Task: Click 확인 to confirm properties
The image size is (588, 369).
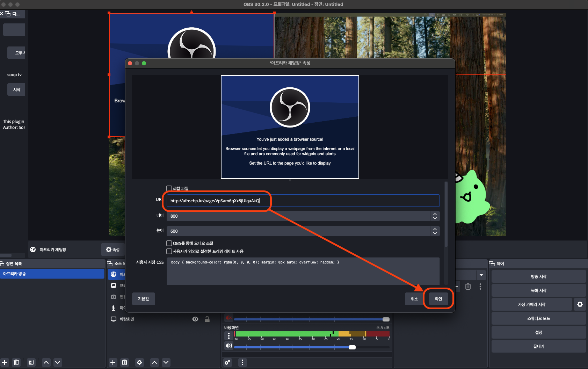Action: (x=438, y=299)
